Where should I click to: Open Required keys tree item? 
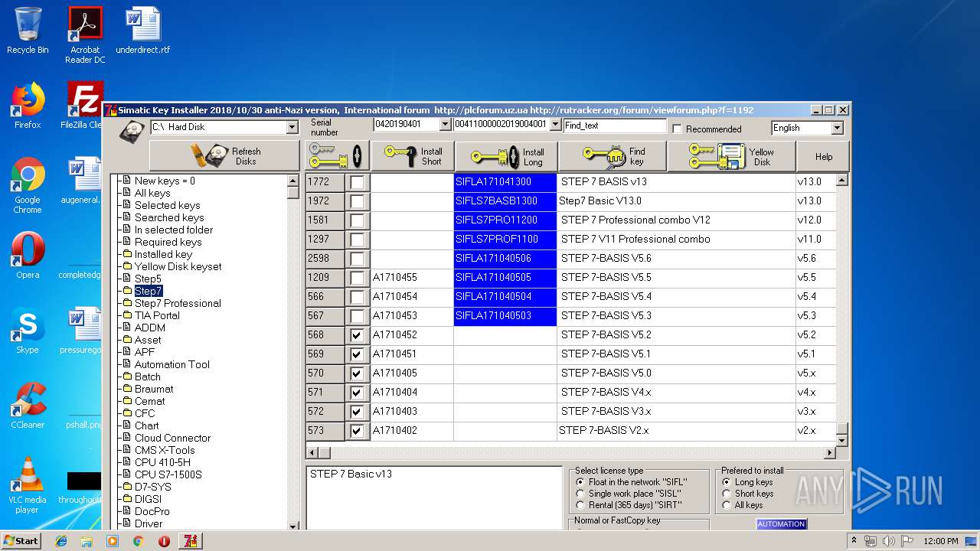point(168,242)
